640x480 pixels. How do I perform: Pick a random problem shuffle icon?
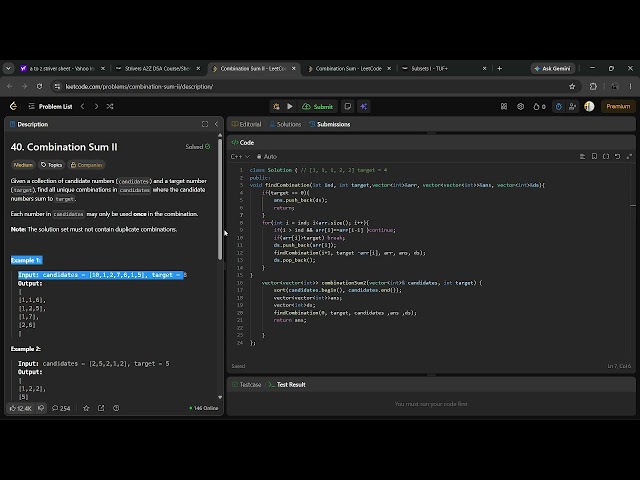point(110,107)
